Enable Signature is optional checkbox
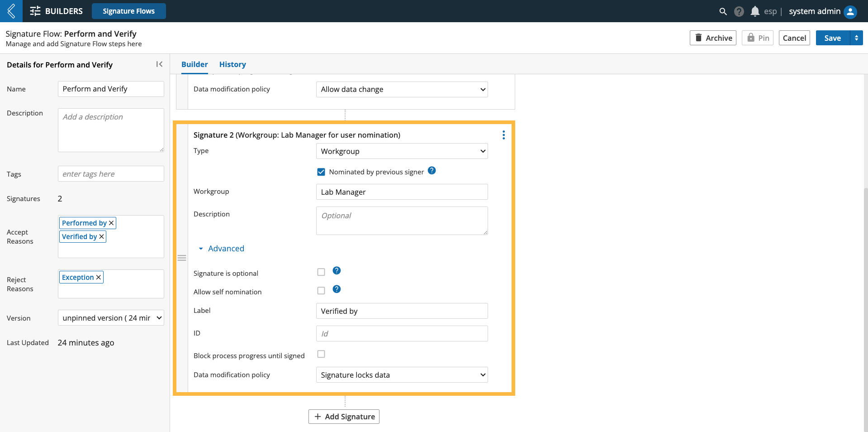Image resolution: width=868 pixels, height=432 pixels. click(321, 272)
